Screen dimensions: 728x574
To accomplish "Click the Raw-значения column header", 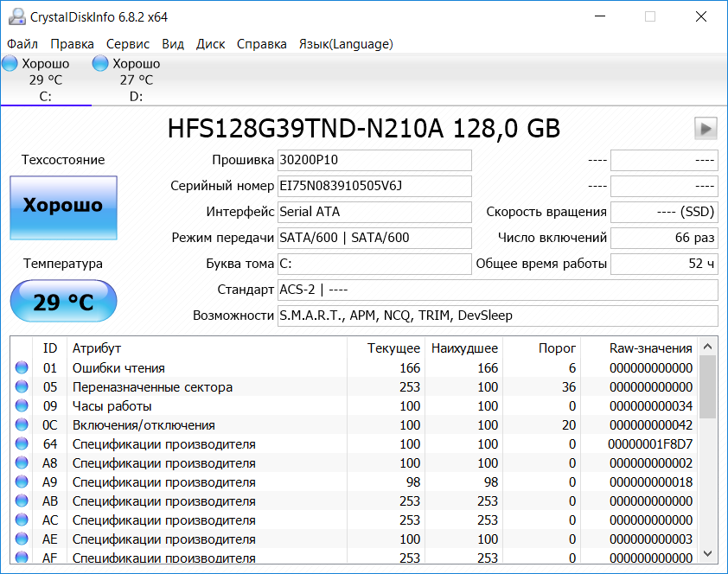I will coord(639,348).
